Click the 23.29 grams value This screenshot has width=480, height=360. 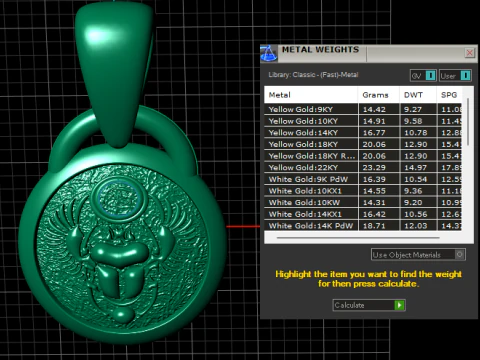pos(374,168)
